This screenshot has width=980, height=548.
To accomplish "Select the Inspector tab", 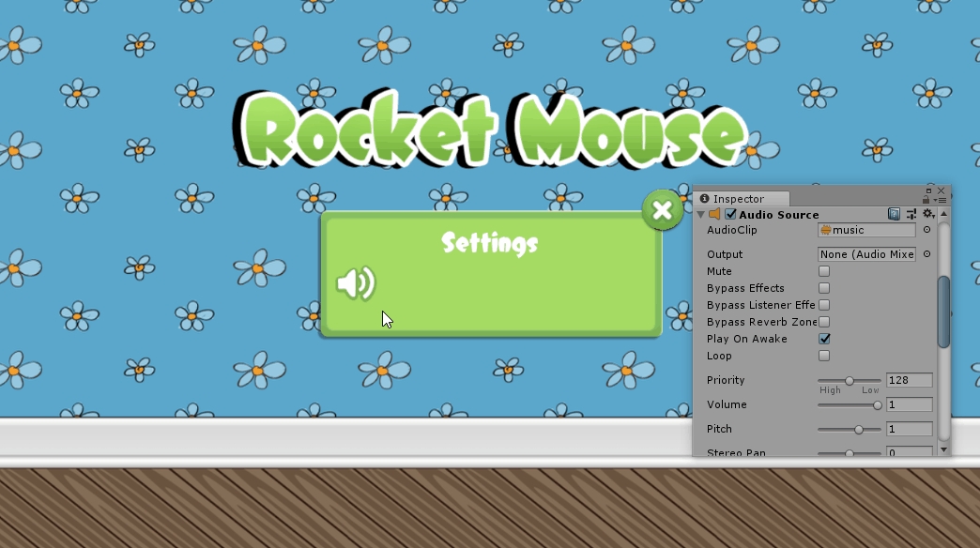I will point(739,199).
